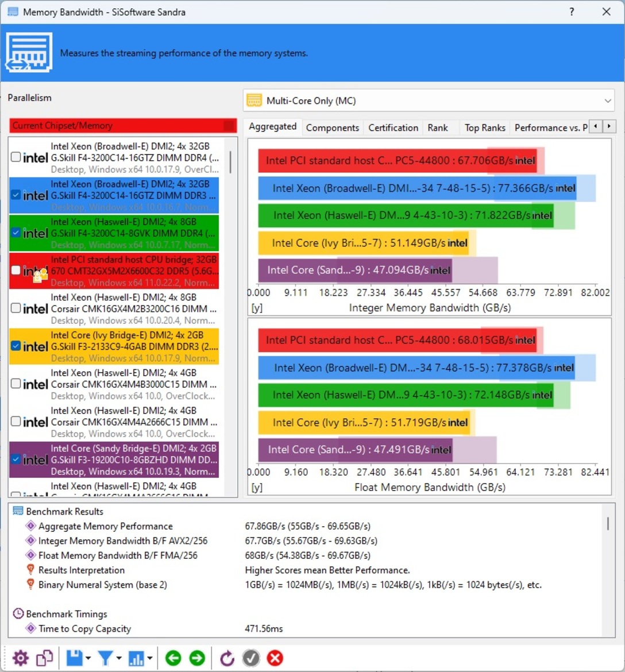
Task: Click the diamond icon beside Aggregate Memory Performance
Action: pos(30,526)
